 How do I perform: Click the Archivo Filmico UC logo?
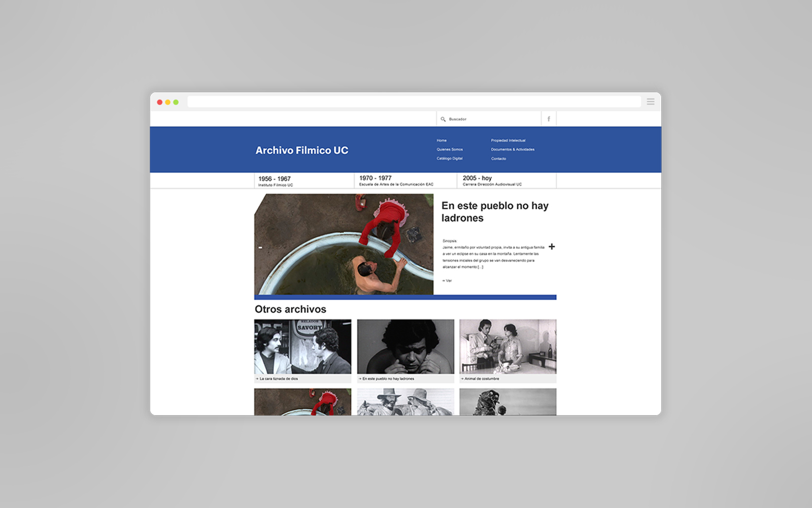(x=302, y=150)
